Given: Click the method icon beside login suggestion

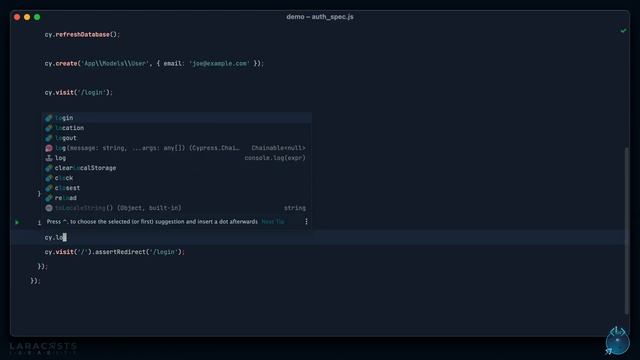Looking at the screenshot, I should 49,118.
